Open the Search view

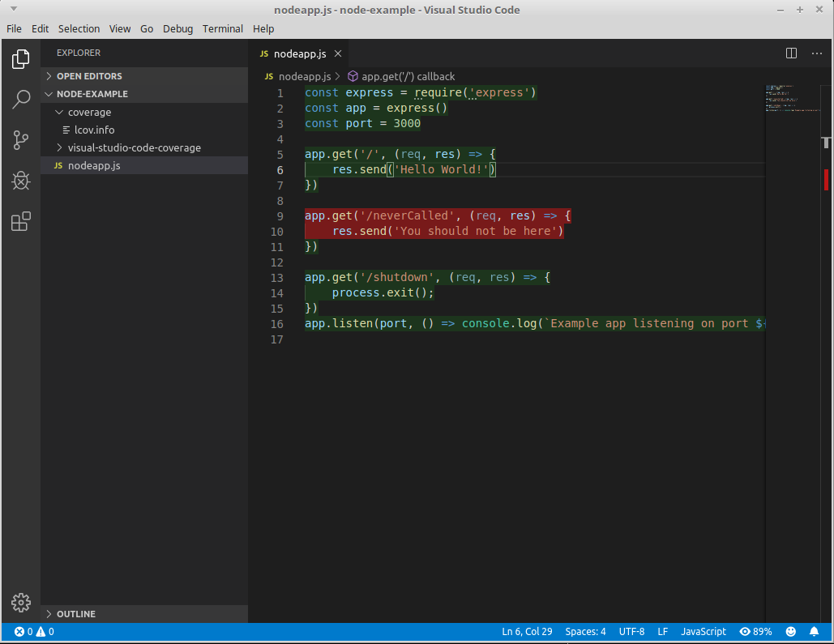click(20, 99)
